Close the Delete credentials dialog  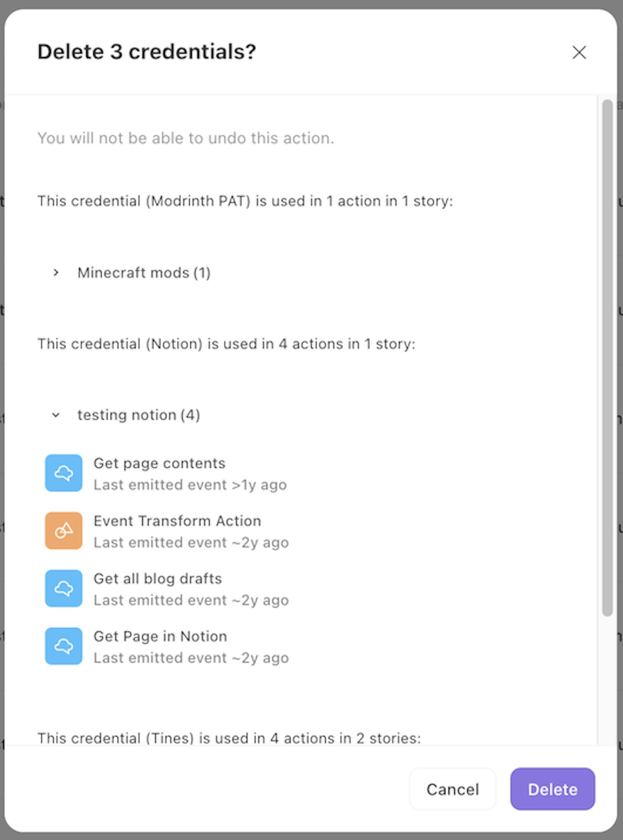pyautogui.click(x=579, y=52)
